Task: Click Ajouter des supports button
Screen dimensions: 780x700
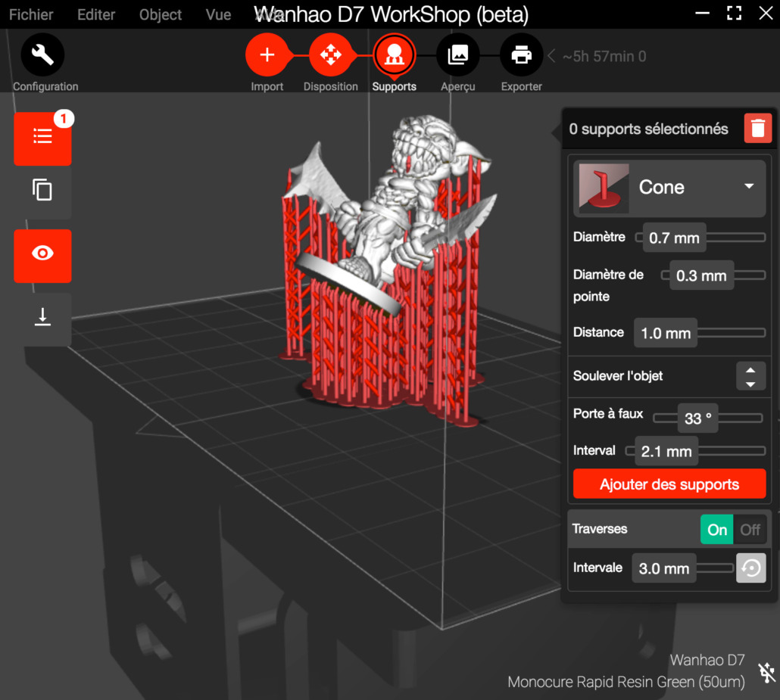Action: (669, 484)
